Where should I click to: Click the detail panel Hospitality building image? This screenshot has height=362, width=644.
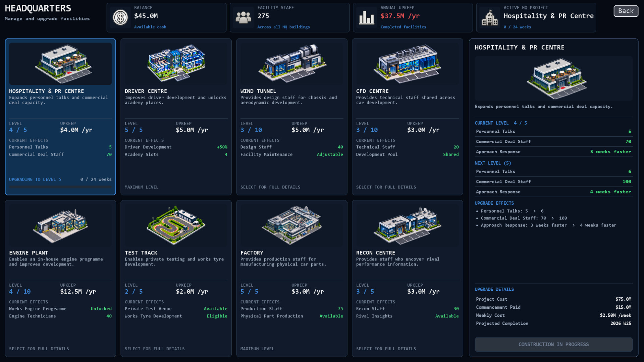pos(554,78)
